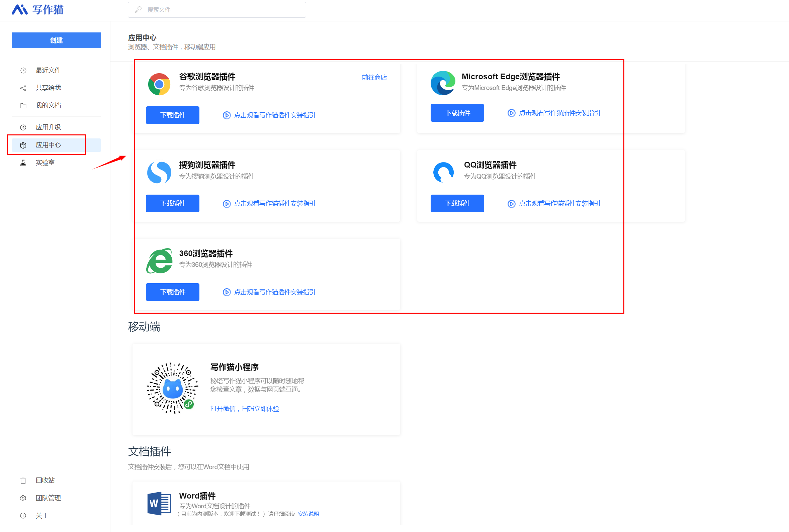Click play icon in 搜狗浏览器 card
This screenshot has width=789, height=532.
[x=227, y=204]
